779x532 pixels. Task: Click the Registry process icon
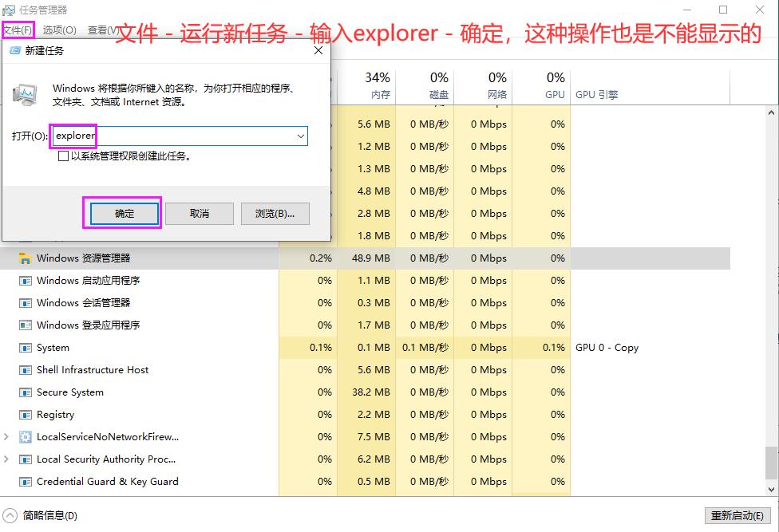click(26, 415)
